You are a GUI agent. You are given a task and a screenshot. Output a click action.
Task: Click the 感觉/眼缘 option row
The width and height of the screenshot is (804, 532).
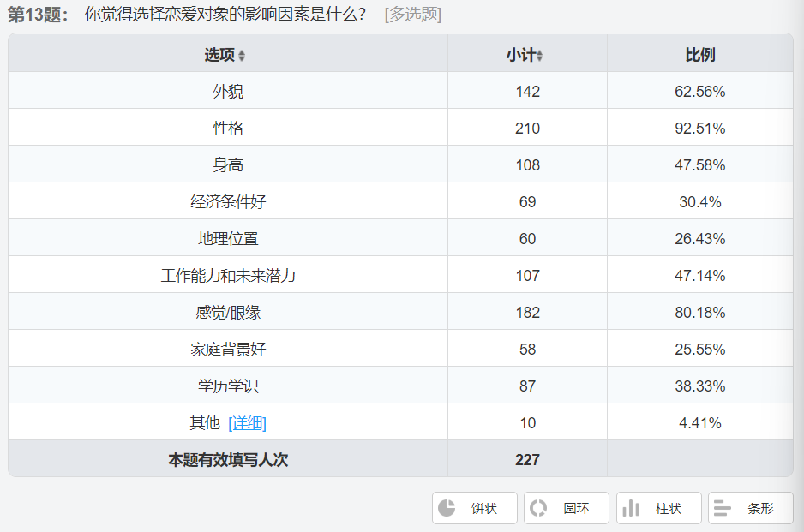(x=226, y=311)
